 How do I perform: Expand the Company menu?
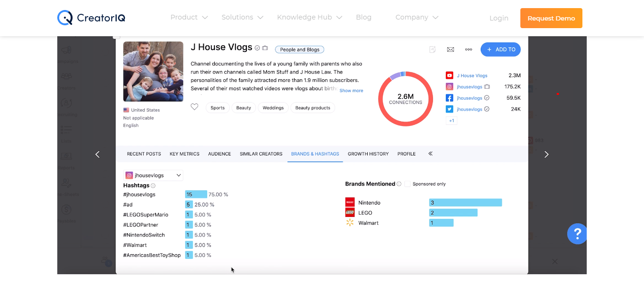pos(417,17)
